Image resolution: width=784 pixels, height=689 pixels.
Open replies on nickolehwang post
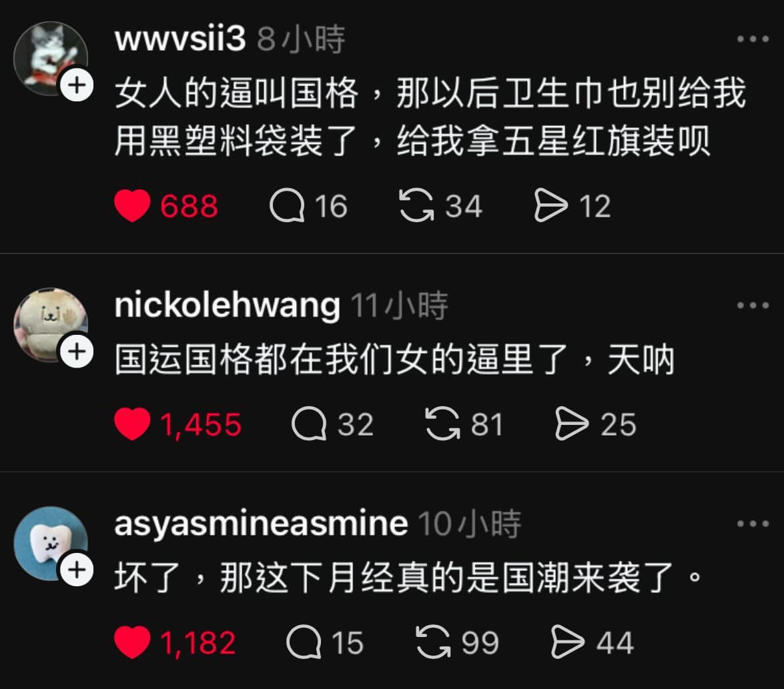coord(309,424)
